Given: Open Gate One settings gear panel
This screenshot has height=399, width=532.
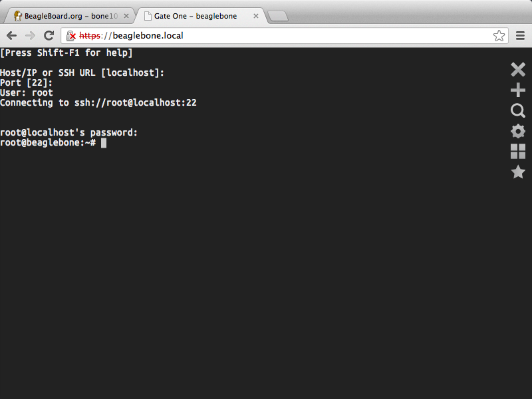Looking at the screenshot, I should click(517, 131).
